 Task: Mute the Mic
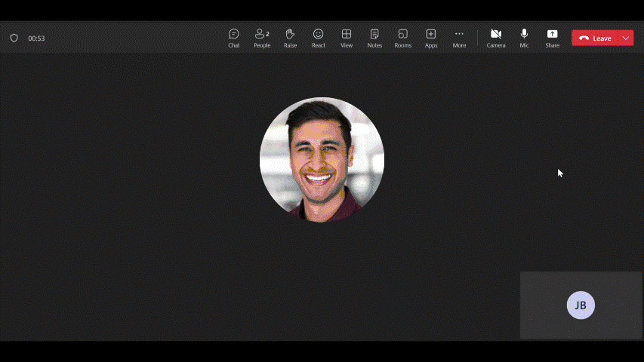524,38
